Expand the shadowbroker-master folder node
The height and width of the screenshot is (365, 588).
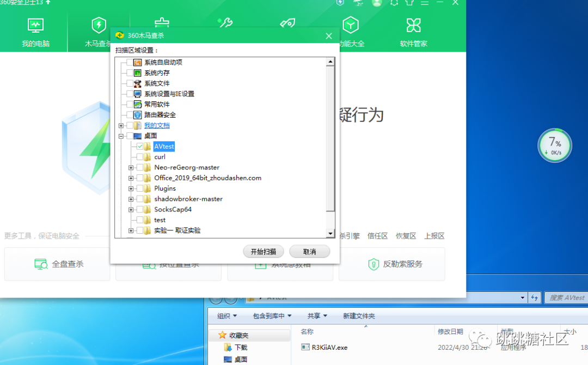(131, 199)
